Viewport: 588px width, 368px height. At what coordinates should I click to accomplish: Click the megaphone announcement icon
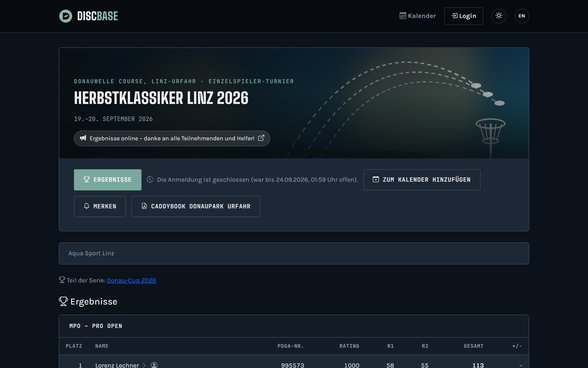(83, 138)
